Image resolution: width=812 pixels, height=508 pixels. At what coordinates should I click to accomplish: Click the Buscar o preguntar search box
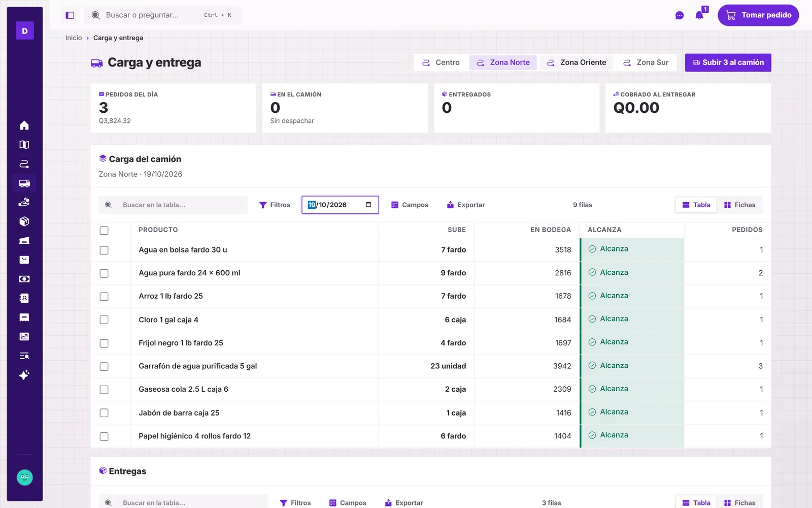point(163,15)
